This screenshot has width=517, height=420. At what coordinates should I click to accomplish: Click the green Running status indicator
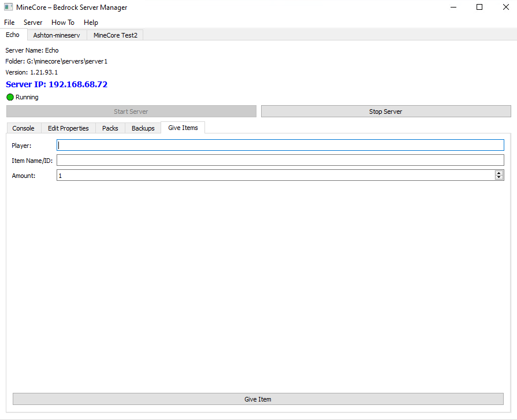10,97
